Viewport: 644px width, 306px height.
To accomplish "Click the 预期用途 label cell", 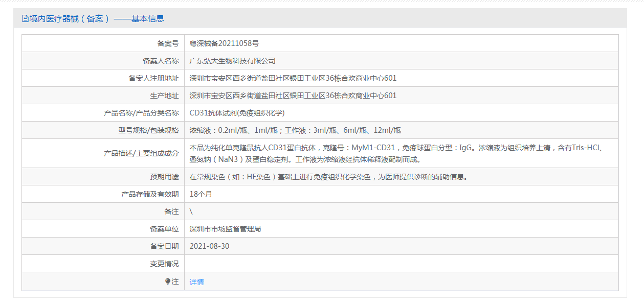I will [x=103, y=177].
